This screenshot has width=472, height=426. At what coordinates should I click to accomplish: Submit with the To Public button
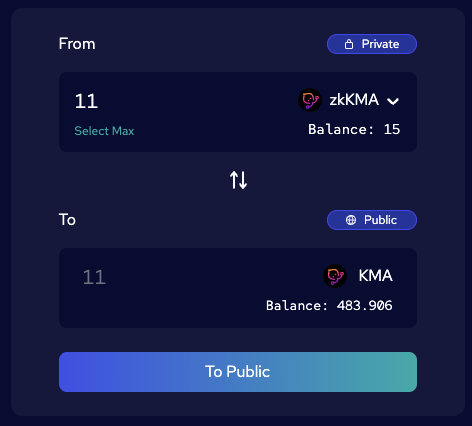pyautogui.click(x=238, y=372)
